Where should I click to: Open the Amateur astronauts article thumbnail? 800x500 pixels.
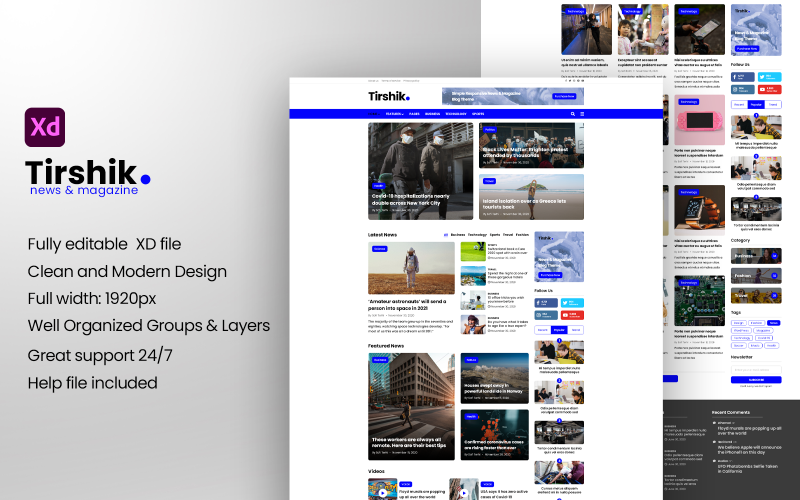click(411, 268)
